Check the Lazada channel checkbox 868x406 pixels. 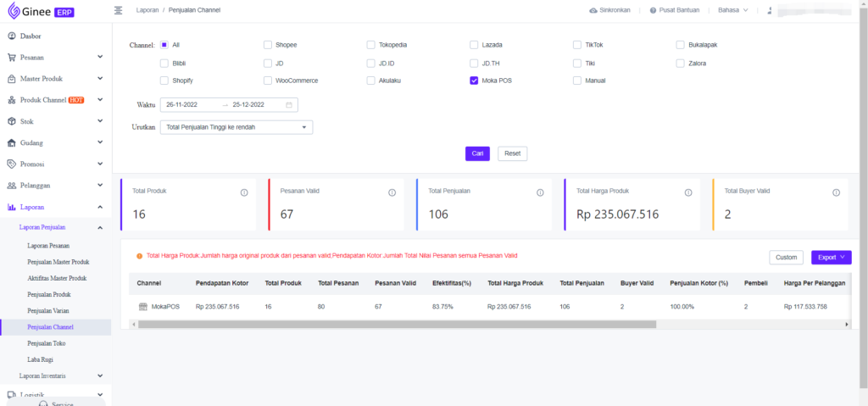tap(474, 45)
